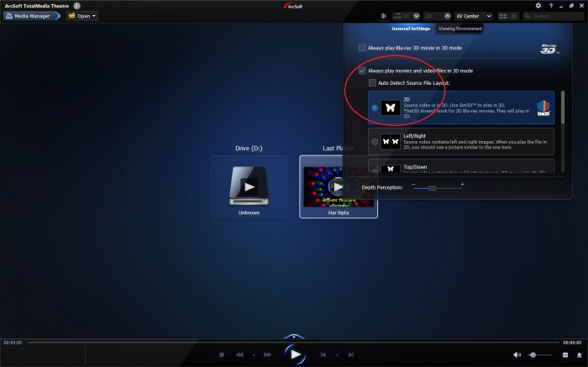Click the playback seek progress bar
This screenshot has width=588, height=367.
click(294, 343)
